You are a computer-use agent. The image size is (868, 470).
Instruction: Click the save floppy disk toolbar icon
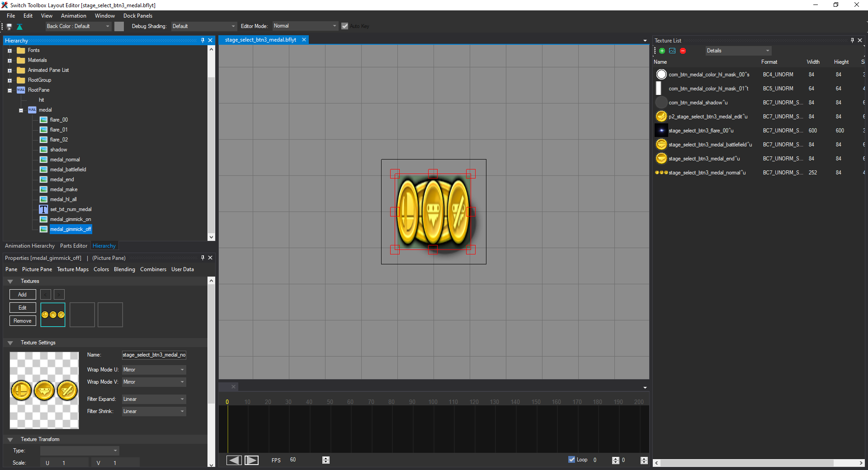pyautogui.click(x=9, y=27)
